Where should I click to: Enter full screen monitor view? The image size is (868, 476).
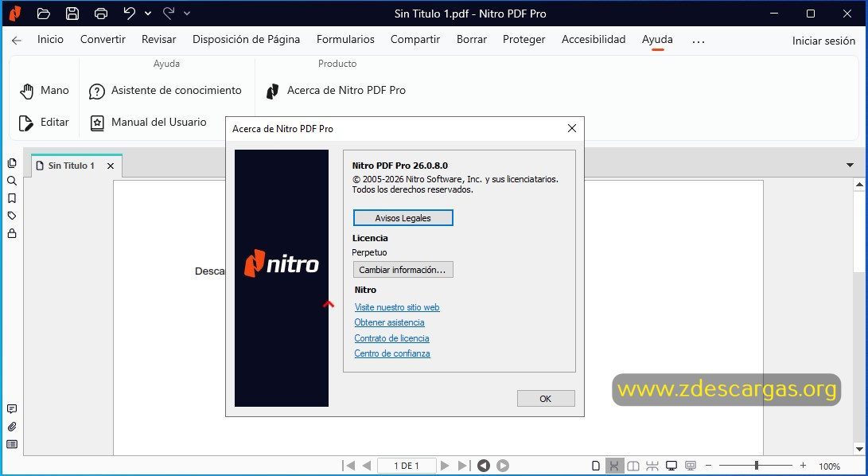coord(671,466)
